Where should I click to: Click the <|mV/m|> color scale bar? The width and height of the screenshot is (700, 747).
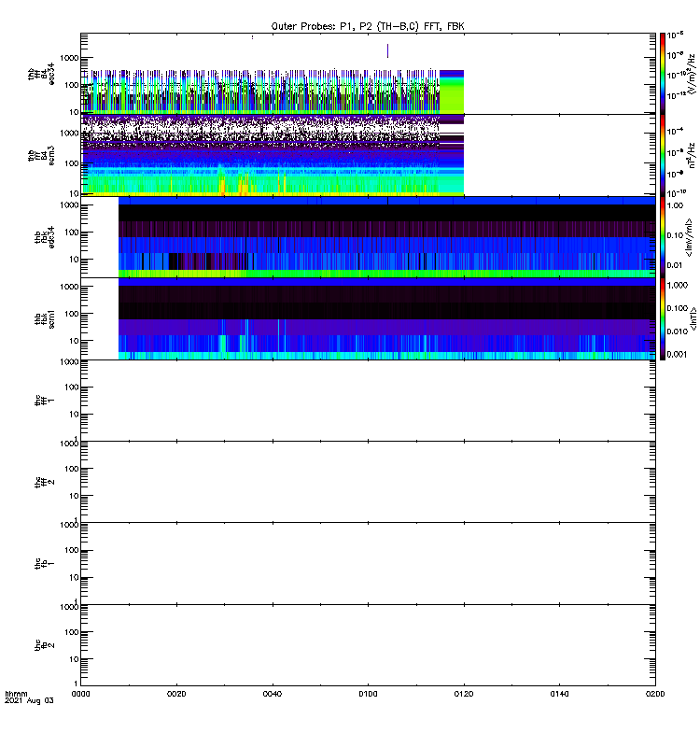(663, 237)
